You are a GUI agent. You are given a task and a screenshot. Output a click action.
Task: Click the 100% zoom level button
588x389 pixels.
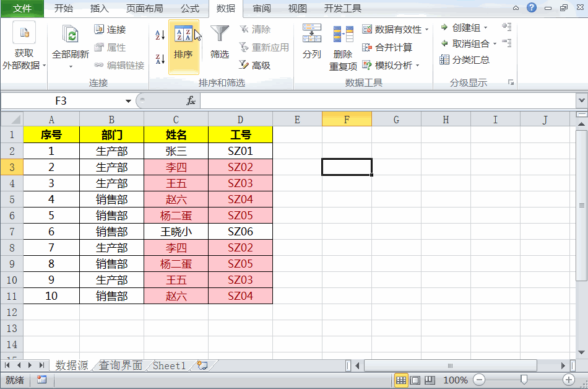[x=456, y=380]
